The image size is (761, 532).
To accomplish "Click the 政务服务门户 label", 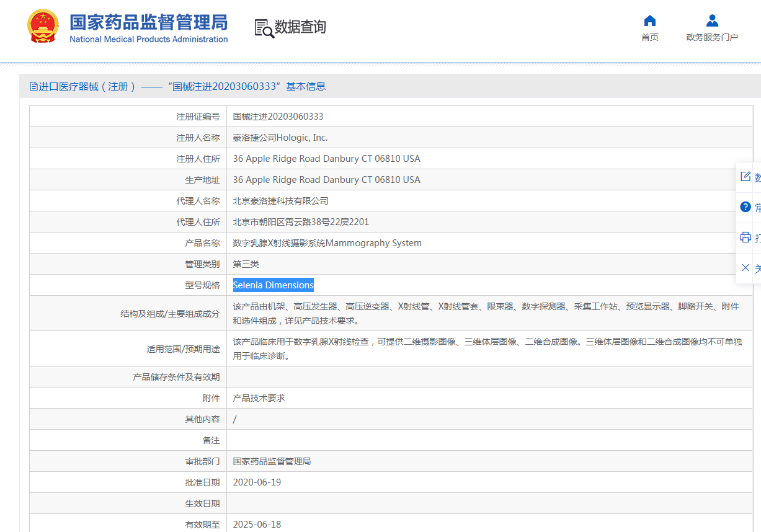I will point(712,37).
